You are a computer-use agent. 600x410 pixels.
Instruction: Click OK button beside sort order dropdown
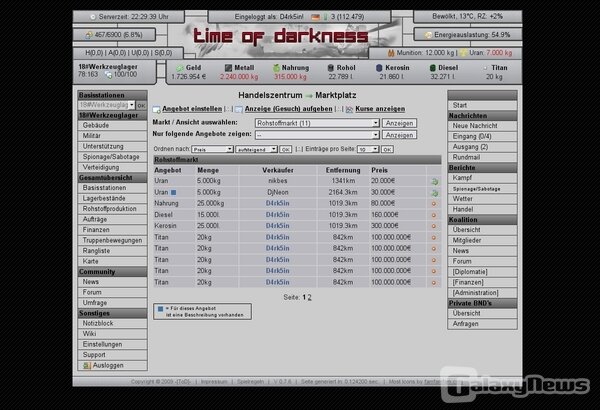click(285, 150)
